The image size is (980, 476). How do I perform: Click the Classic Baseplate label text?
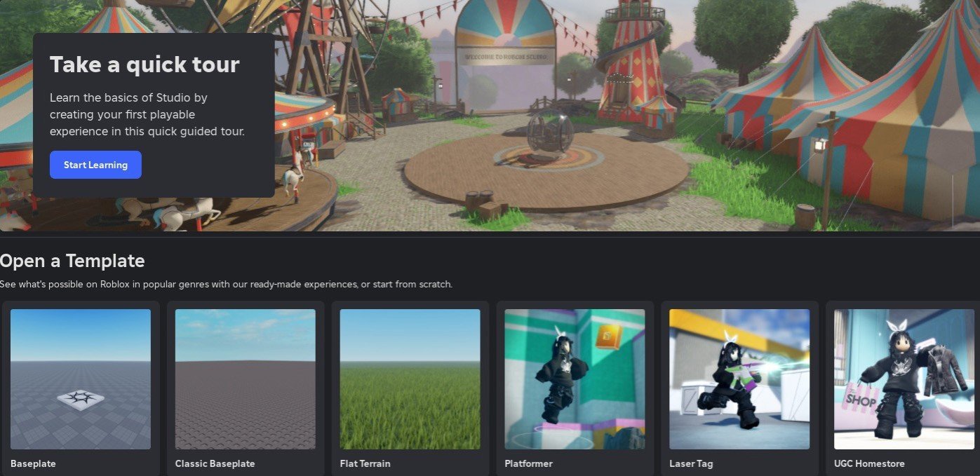[x=215, y=463]
